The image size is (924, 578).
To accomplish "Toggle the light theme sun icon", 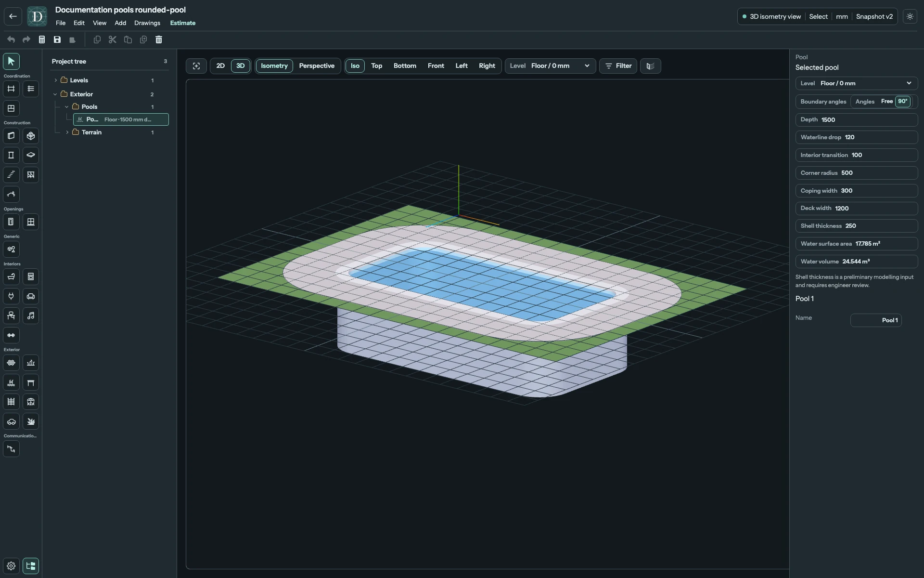I will tap(910, 16).
